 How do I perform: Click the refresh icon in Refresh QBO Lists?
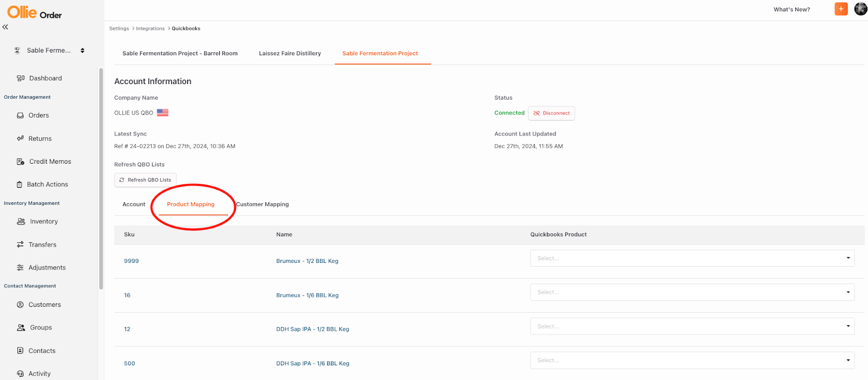point(122,180)
